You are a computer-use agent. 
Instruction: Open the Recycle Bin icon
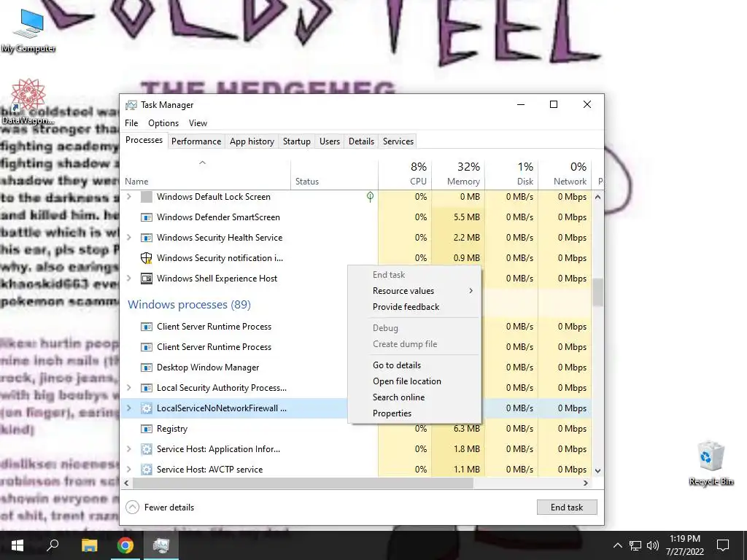click(711, 463)
